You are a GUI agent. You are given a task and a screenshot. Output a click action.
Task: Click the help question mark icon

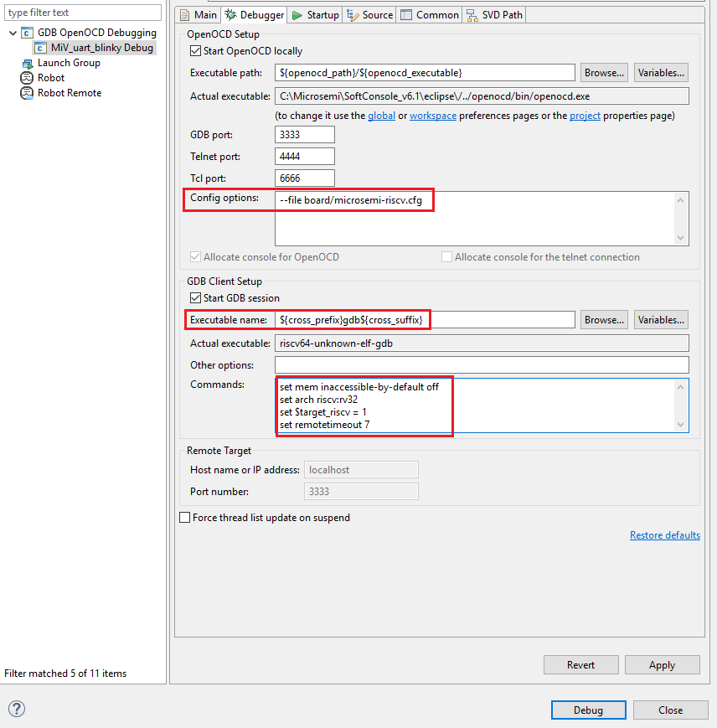coord(17,709)
